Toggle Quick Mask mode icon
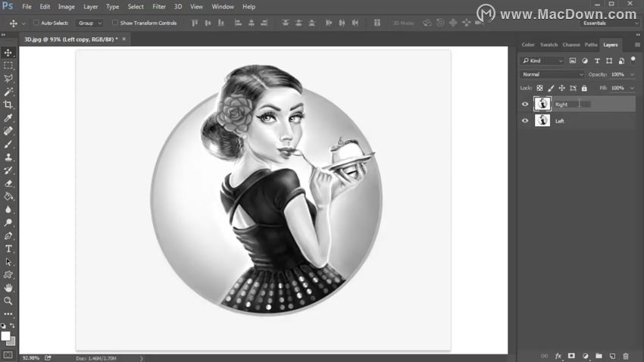 8,355
